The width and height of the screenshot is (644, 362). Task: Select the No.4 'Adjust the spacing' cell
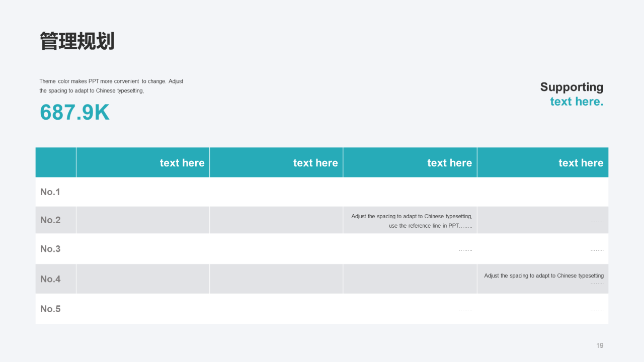pos(543,279)
